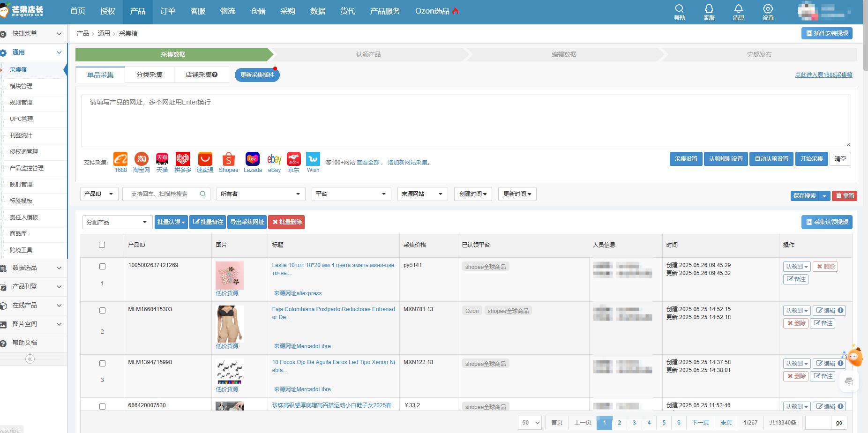Open the page size dropdown showing 50
This screenshot has height=433, width=868.
(529, 422)
